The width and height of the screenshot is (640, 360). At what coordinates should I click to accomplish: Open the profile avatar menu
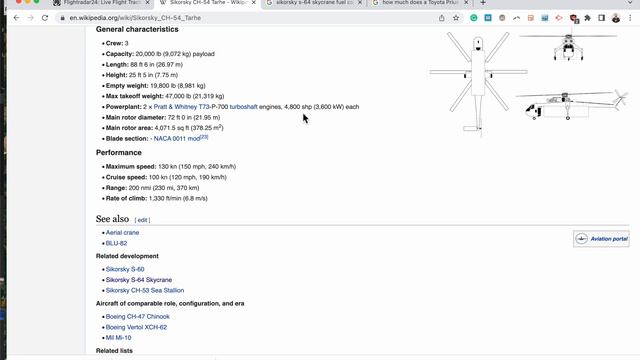click(x=616, y=18)
